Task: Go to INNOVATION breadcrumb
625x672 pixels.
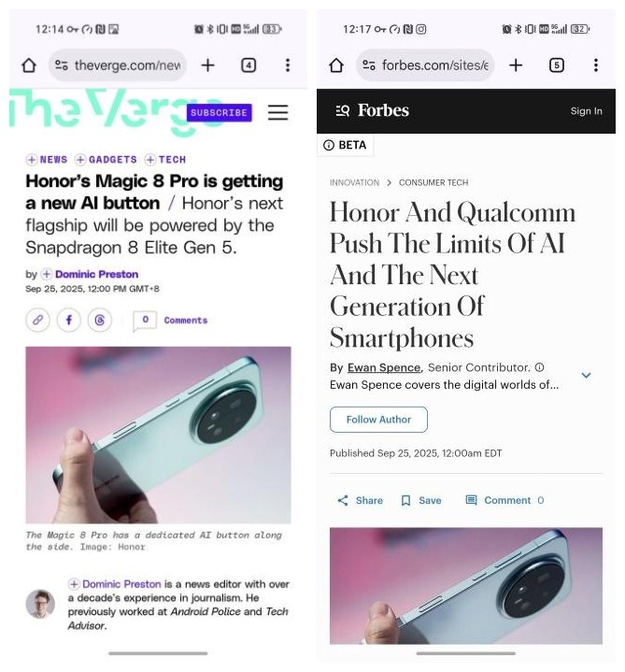Action: [354, 182]
